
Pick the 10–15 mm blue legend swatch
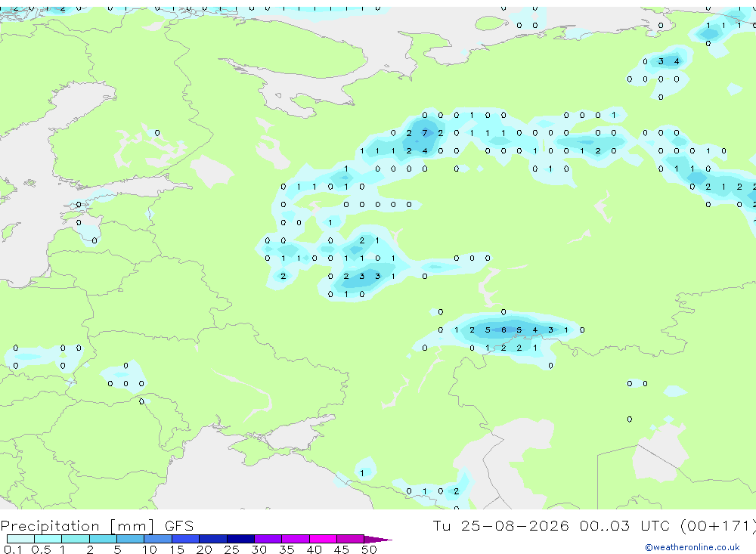coord(158,539)
